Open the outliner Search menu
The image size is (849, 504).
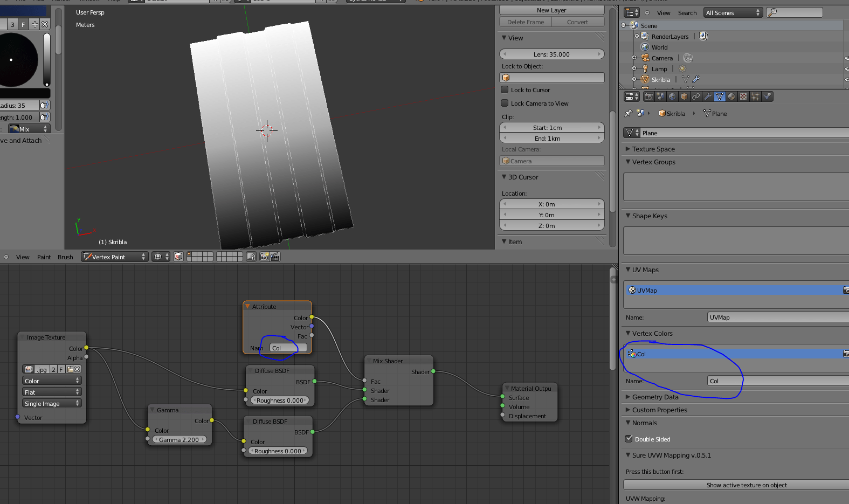(x=687, y=13)
